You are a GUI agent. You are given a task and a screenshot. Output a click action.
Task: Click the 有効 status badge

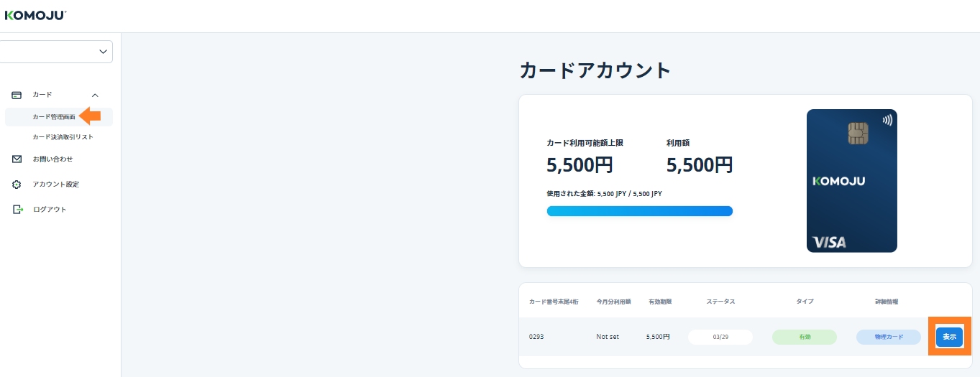pos(804,337)
